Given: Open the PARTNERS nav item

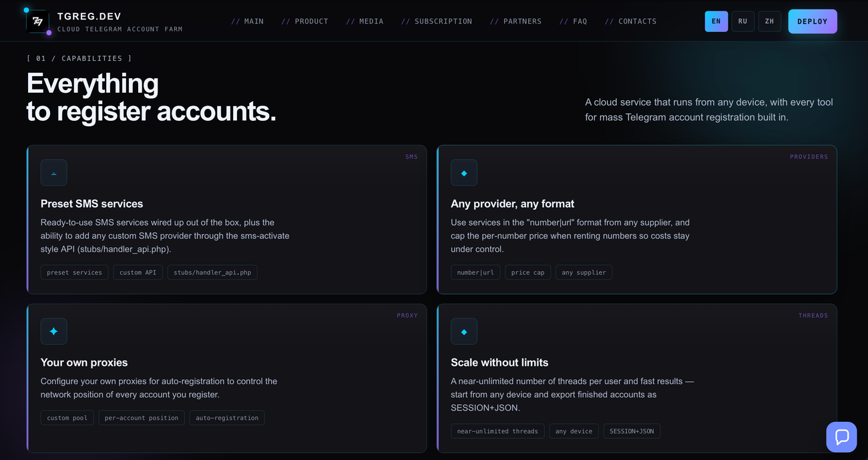Looking at the screenshot, I should 516,21.
